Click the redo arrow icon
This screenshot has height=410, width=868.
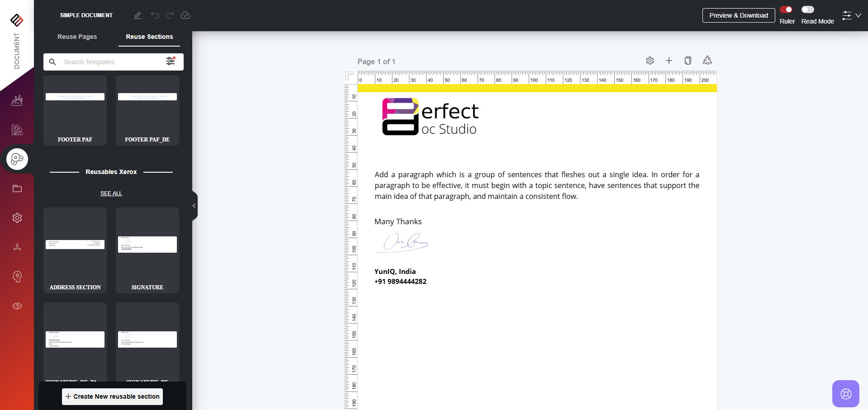click(170, 15)
